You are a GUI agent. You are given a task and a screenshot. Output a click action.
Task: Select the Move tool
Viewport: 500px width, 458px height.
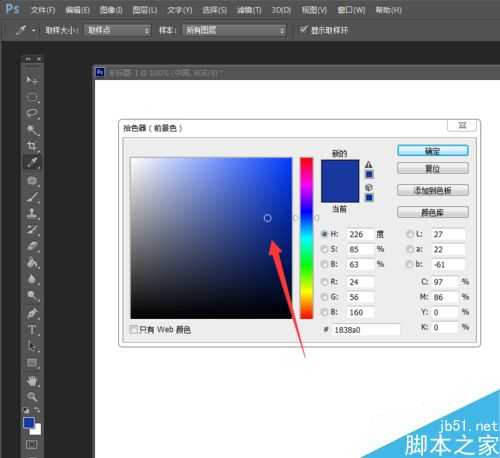pyautogui.click(x=32, y=80)
